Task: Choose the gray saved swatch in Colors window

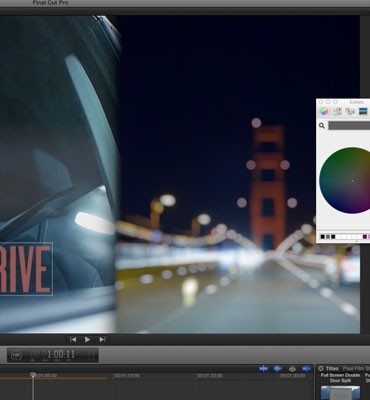Action: point(328,237)
